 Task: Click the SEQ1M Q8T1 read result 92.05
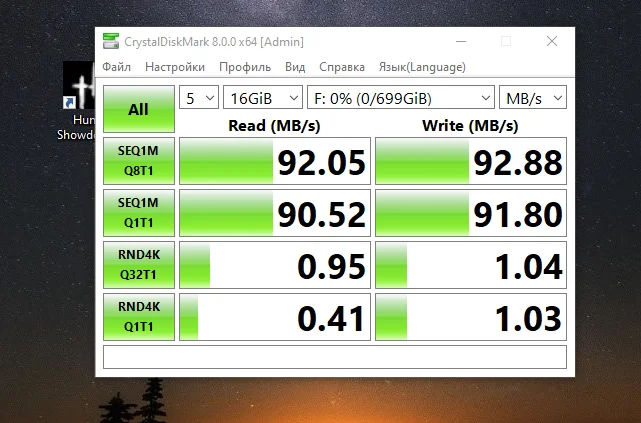coord(275,161)
